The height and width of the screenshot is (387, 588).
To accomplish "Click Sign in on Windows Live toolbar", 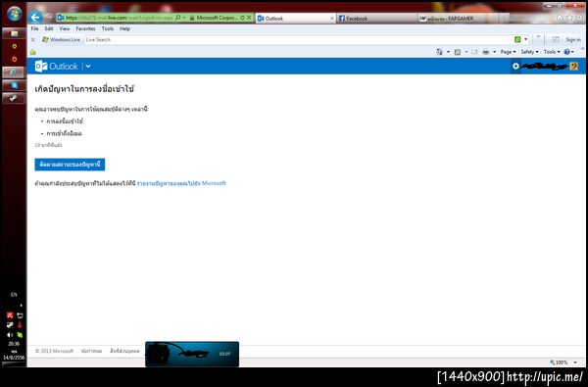I will click(x=573, y=40).
